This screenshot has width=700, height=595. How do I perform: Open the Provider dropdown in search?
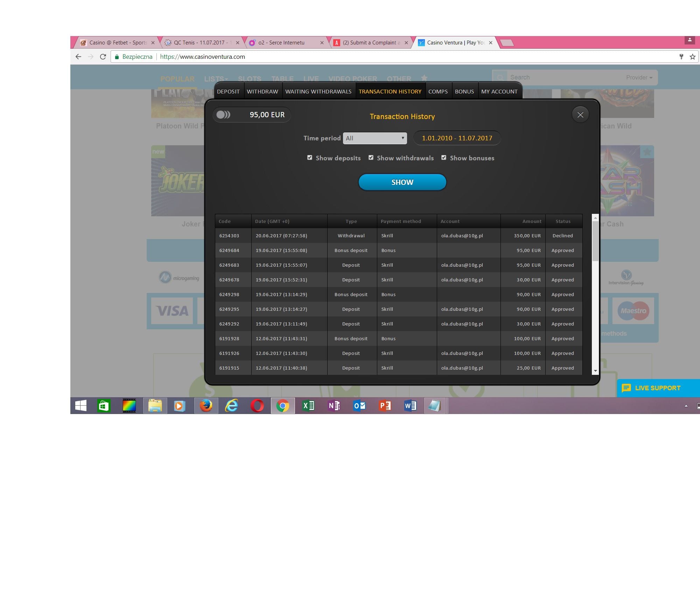pos(639,77)
